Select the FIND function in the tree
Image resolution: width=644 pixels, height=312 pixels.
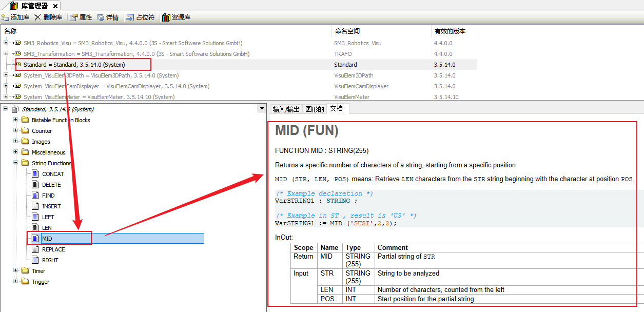(x=48, y=196)
